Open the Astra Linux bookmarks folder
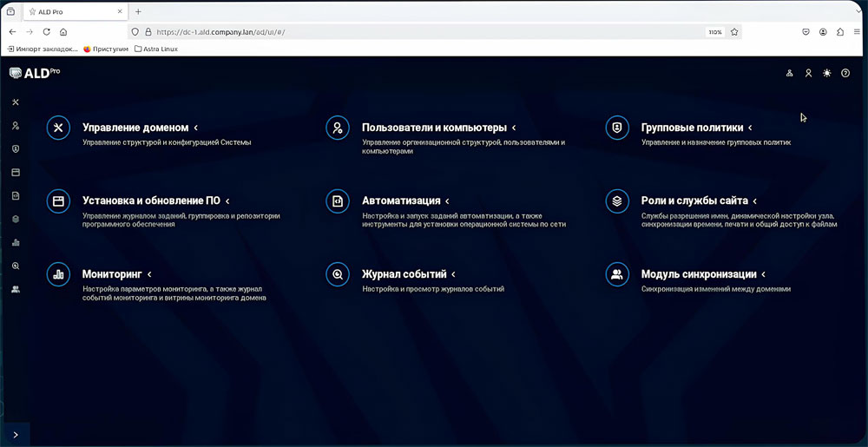The height and width of the screenshot is (447, 868). click(156, 49)
